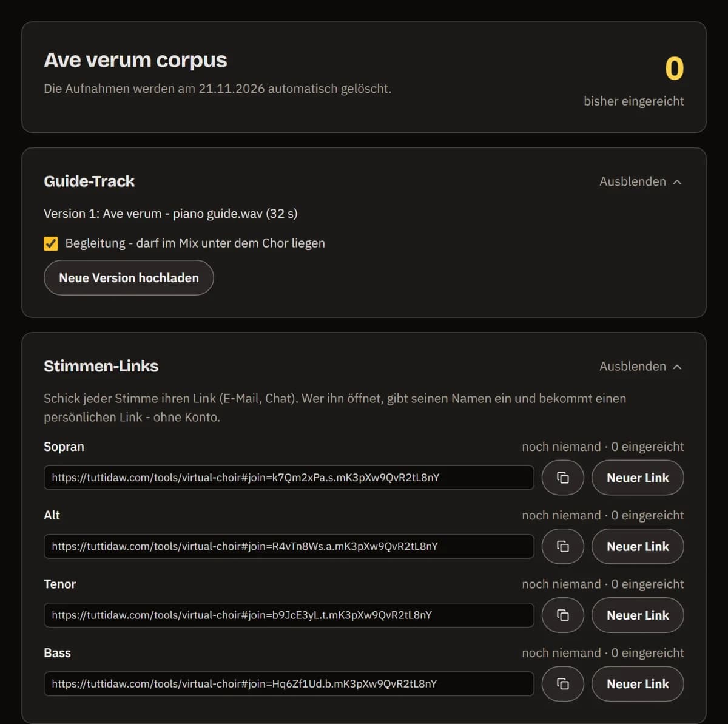This screenshot has height=724, width=728.
Task: Click the 'Tenor' voice label
Action: (x=59, y=584)
